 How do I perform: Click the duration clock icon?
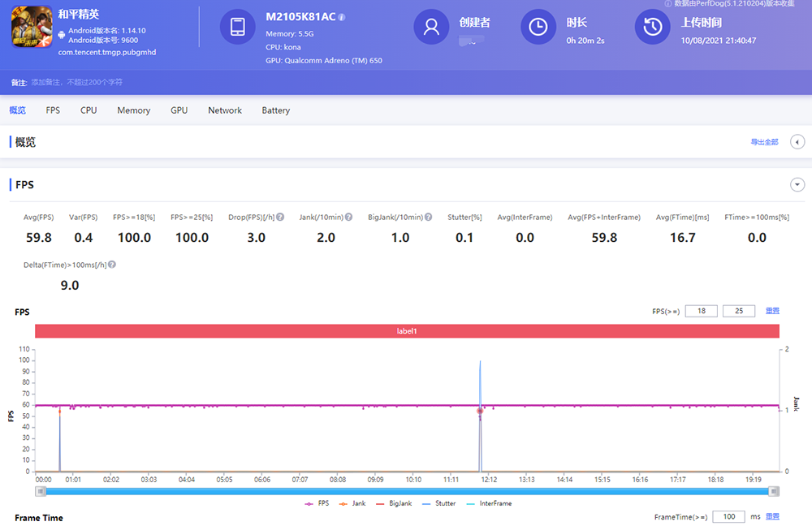tap(538, 27)
